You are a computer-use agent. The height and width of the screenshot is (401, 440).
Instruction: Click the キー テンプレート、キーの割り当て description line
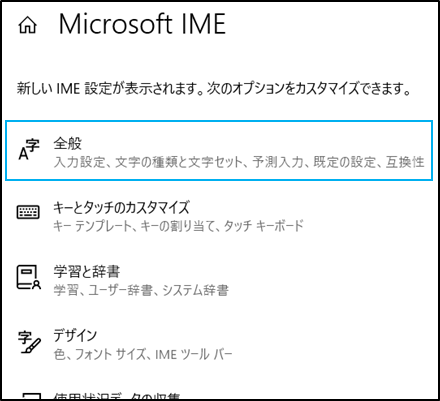(178, 226)
